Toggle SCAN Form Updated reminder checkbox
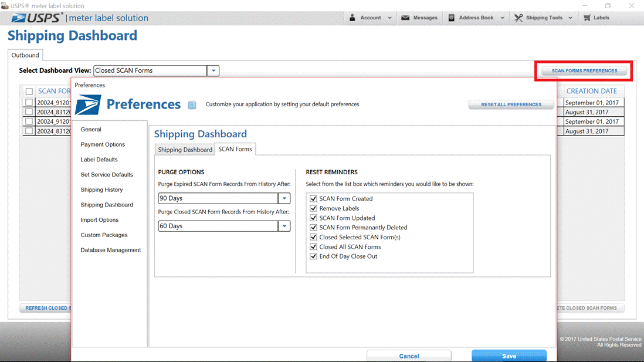The image size is (644, 362). (x=313, y=218)
